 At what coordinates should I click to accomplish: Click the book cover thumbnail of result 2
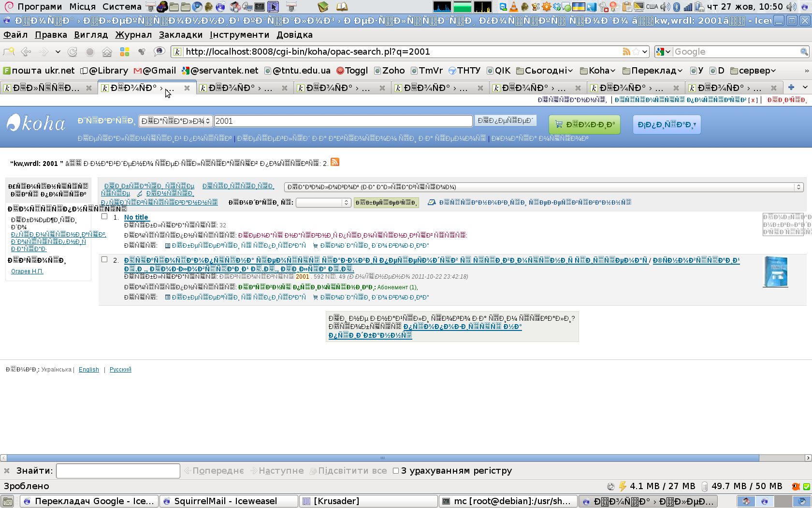click(x=775, y=272)
